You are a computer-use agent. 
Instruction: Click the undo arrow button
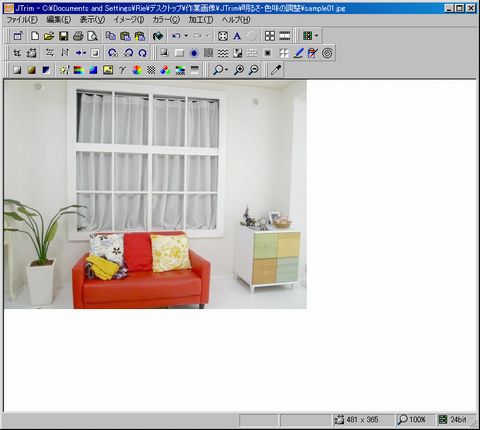tap(176, 36)
